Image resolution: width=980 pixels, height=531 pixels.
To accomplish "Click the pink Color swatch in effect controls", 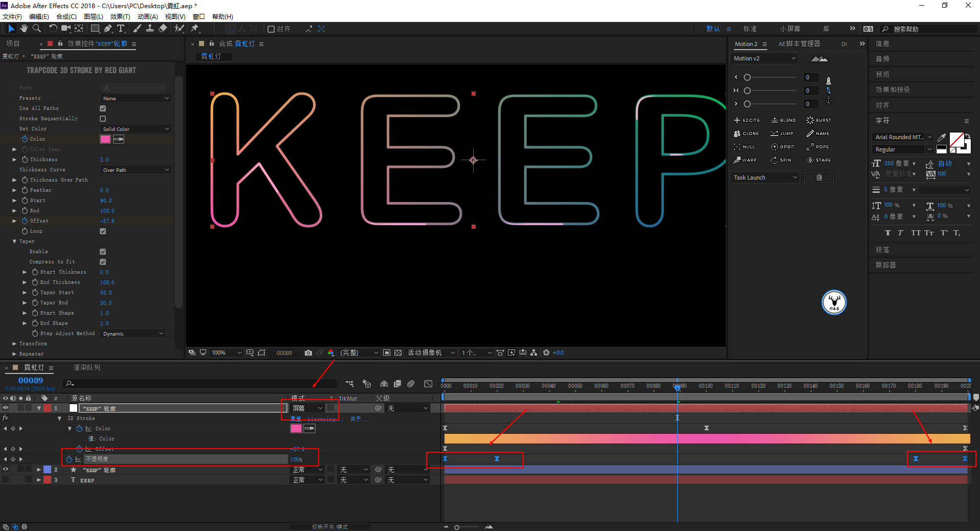I will click(x=105, y=139).
